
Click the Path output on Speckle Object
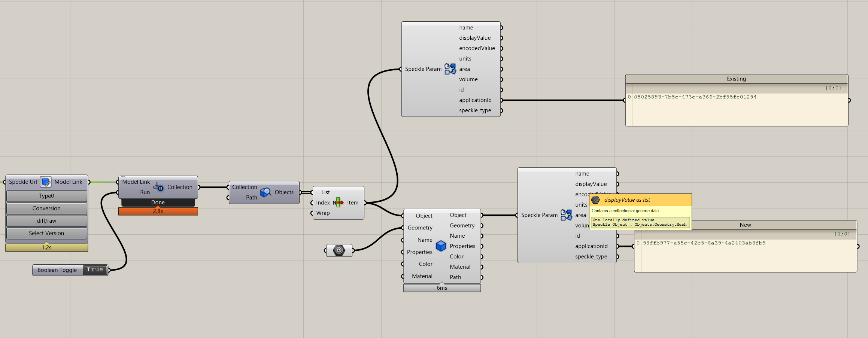(455, 277)
